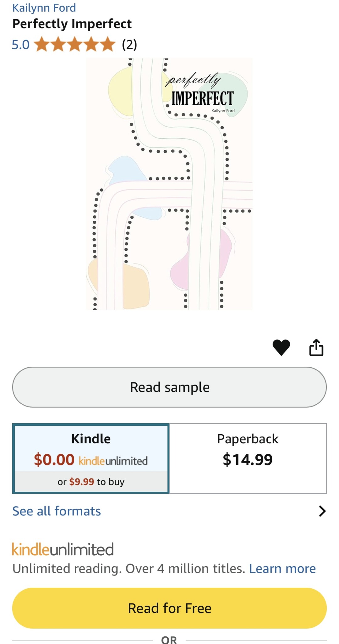Open the Learn more link

click(x=282, y=569)
